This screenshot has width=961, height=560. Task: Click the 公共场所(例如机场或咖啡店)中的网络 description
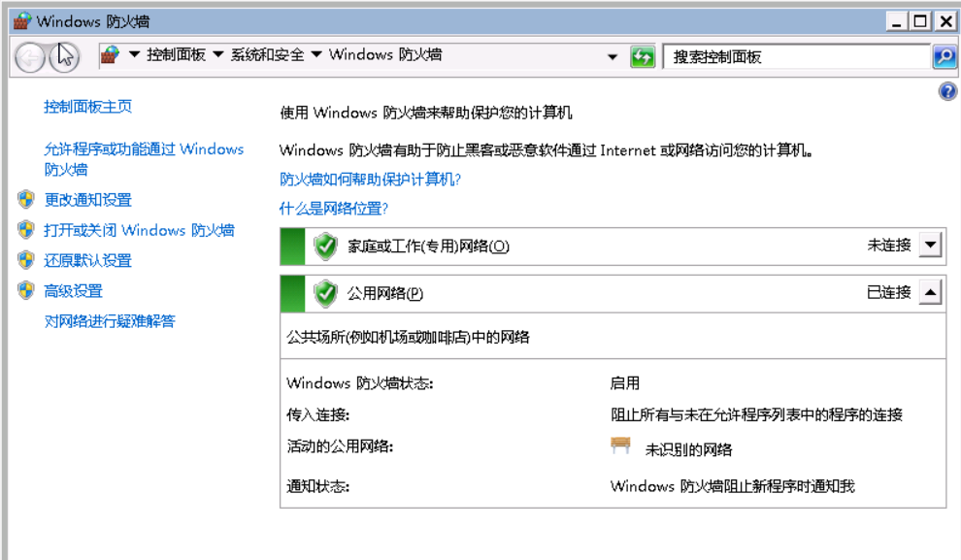point(408,337)
